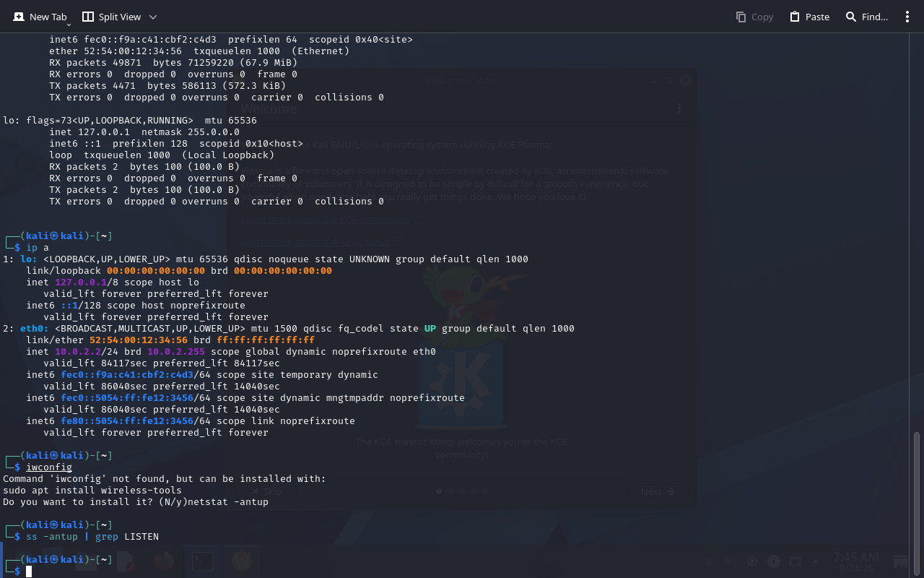The width and height of the screenshot is (924, 578).
Task: Click the 'ss -antup | grep LISTEN' command line
Action: tap(92, 537)
